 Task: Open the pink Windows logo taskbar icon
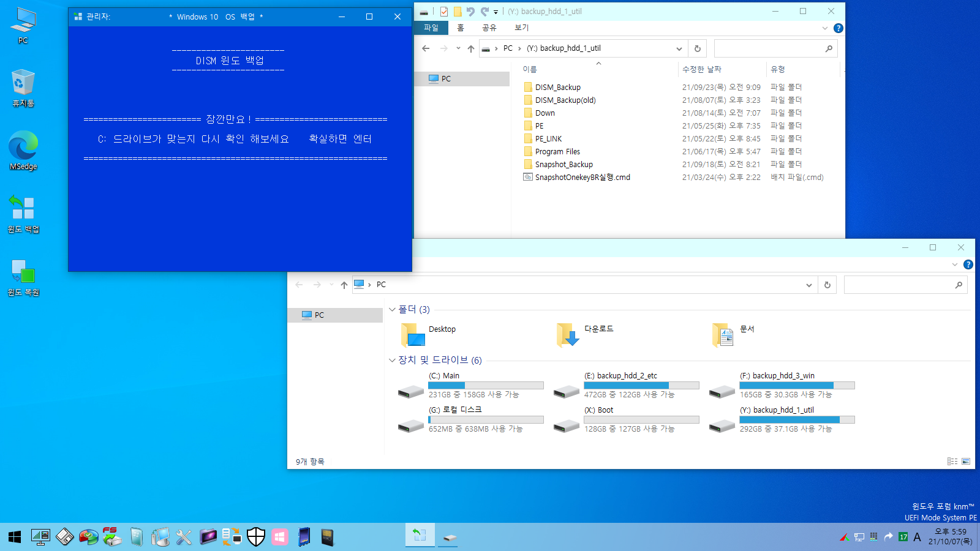coord(280,537)
